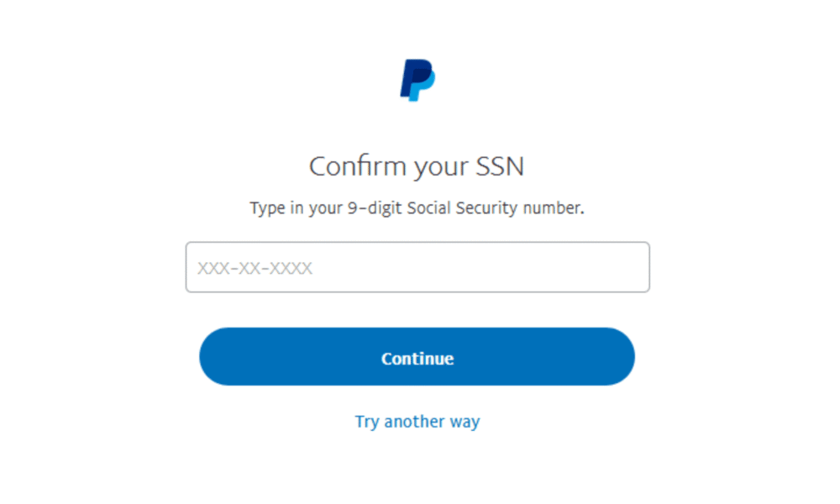Tap the blue PayPal P icon
The height and width of the screenshot is (504, 840).
417,81
